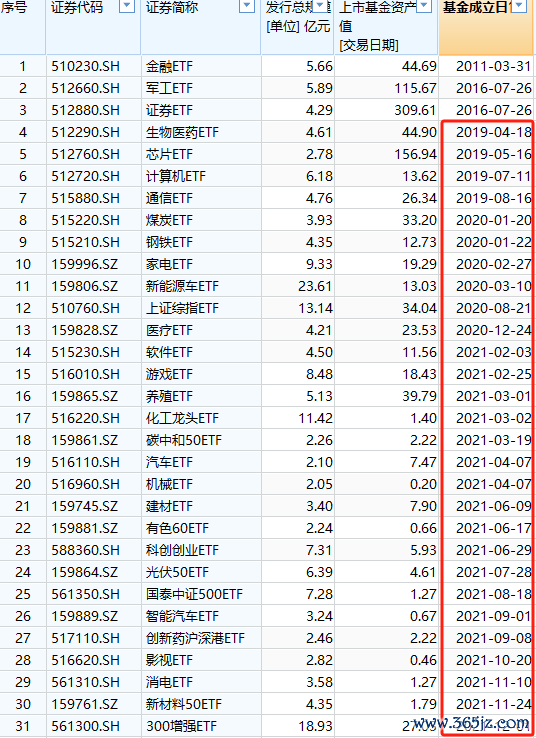Open the 基金成立日 column filter dropdown

519,6
